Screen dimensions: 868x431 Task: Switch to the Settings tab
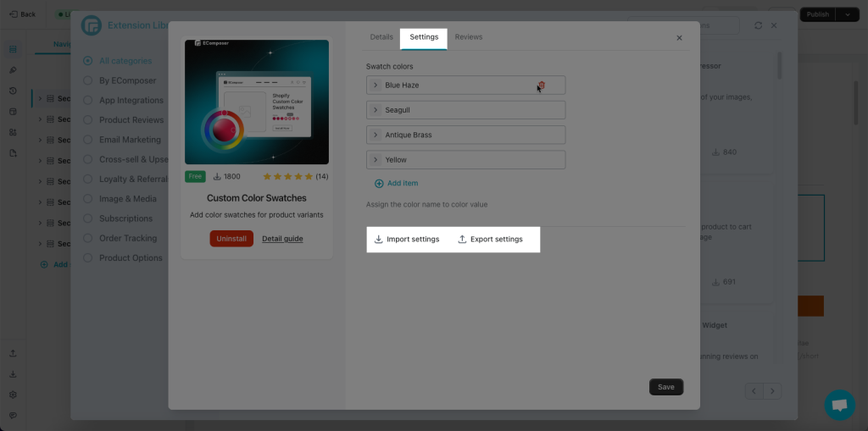coord(424,37)
